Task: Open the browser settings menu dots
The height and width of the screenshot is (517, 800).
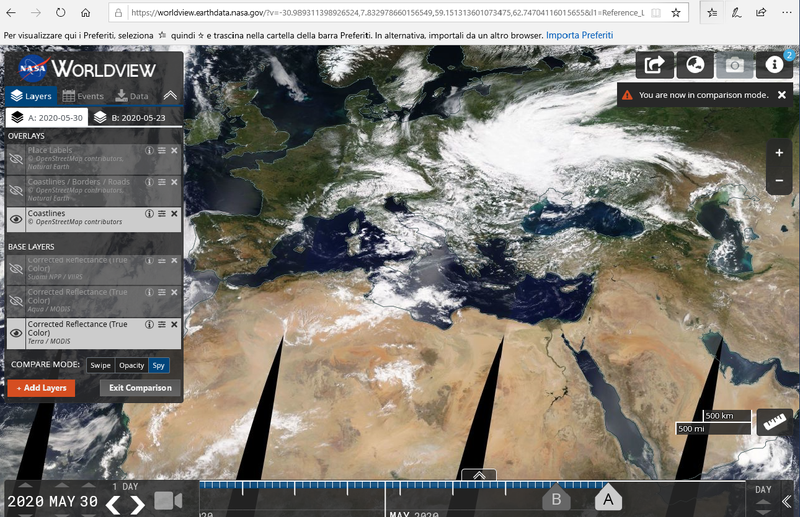Action: (x=787, y=13)
